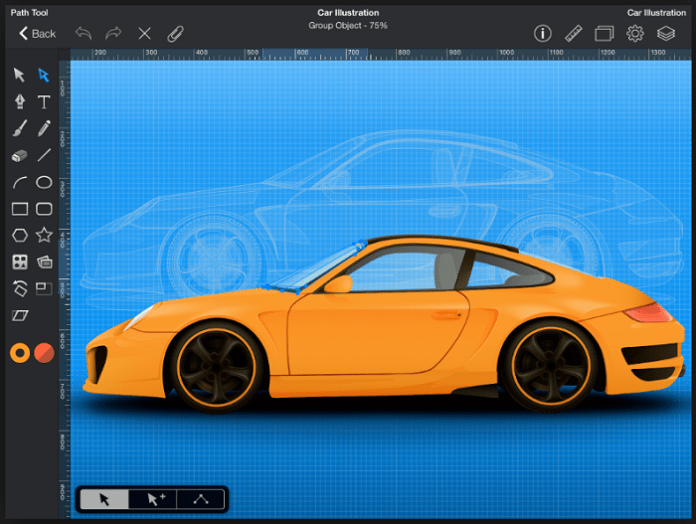Go back using the Back button
Viewport: 696px width, 524px height.
37,33
